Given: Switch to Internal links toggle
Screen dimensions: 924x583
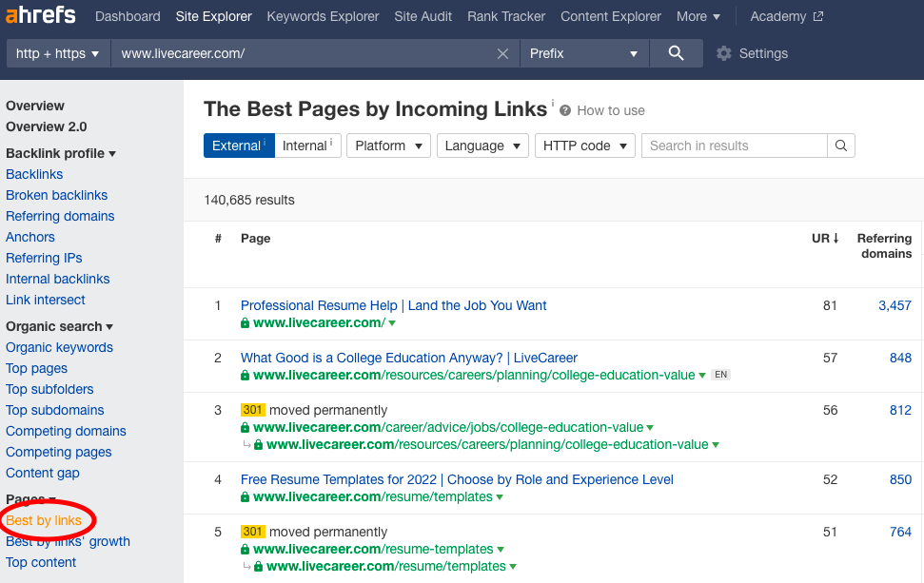Looking at the screenshot, I should coord(307,146).
